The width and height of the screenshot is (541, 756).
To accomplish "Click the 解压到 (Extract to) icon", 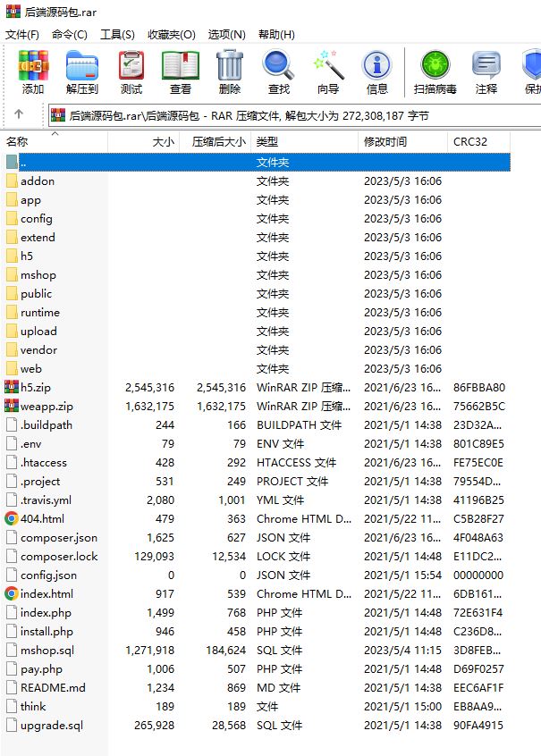I will [82, 71].
